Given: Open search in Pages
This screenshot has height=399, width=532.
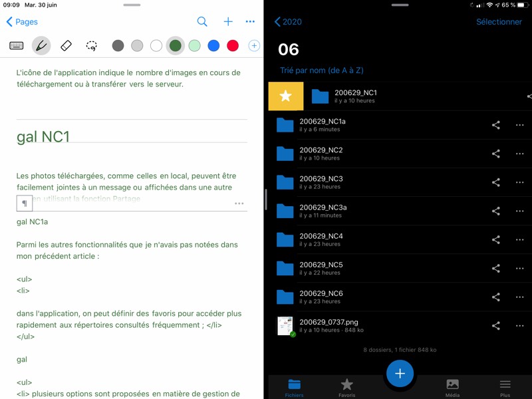Looking at the screenshot, I should click(x=202, y=22).
